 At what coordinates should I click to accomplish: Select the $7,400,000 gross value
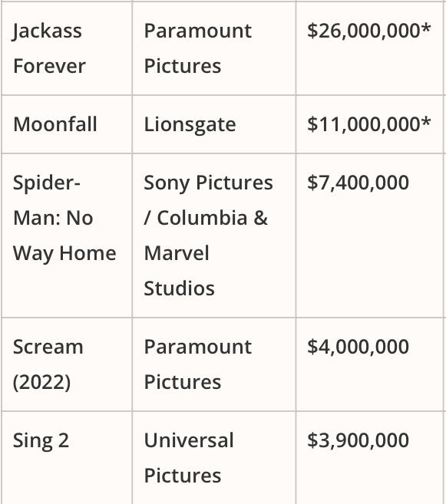(x=358, y=183)
